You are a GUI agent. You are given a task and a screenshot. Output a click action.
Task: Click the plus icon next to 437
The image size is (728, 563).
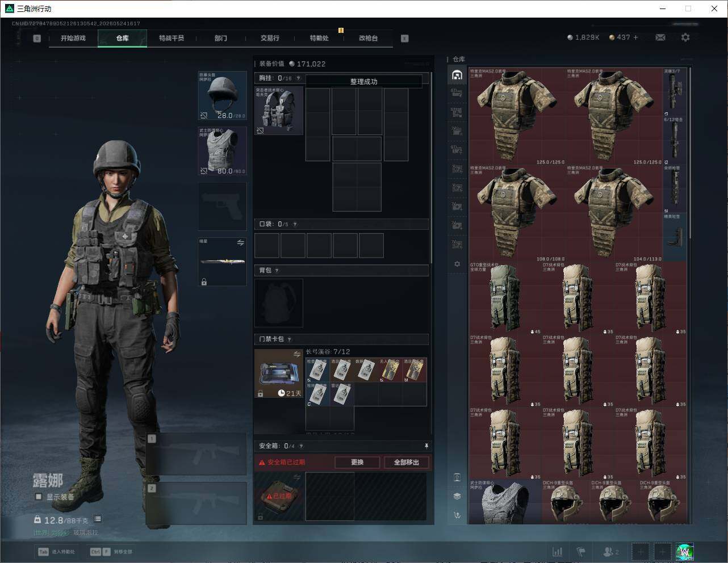[x=635, y=37]
